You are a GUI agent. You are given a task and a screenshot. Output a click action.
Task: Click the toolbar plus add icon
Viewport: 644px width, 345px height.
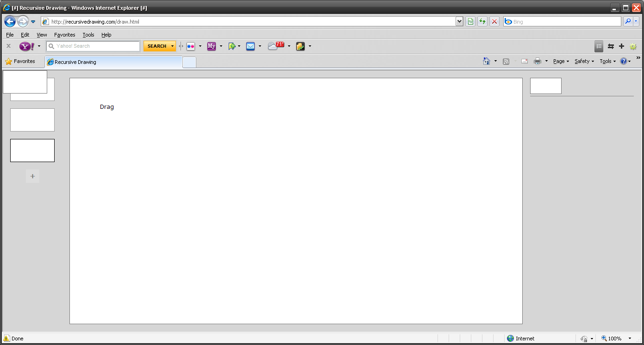[x=621, y=46]
